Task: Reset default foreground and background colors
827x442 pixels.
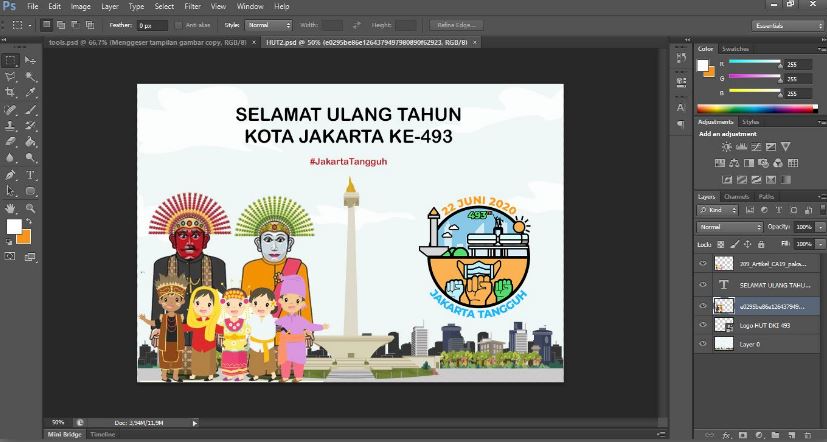Action: [9, 242]
